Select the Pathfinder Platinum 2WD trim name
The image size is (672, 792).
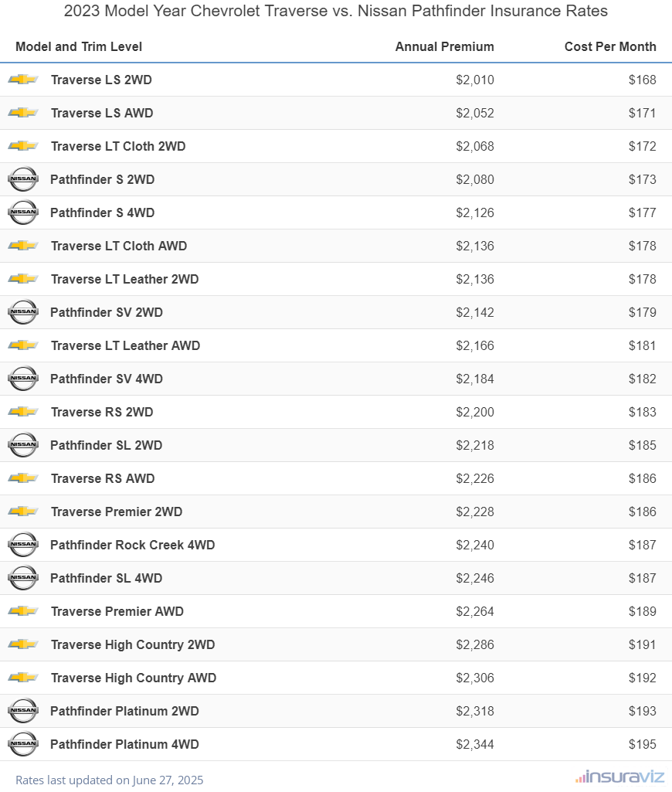(124, 711)
